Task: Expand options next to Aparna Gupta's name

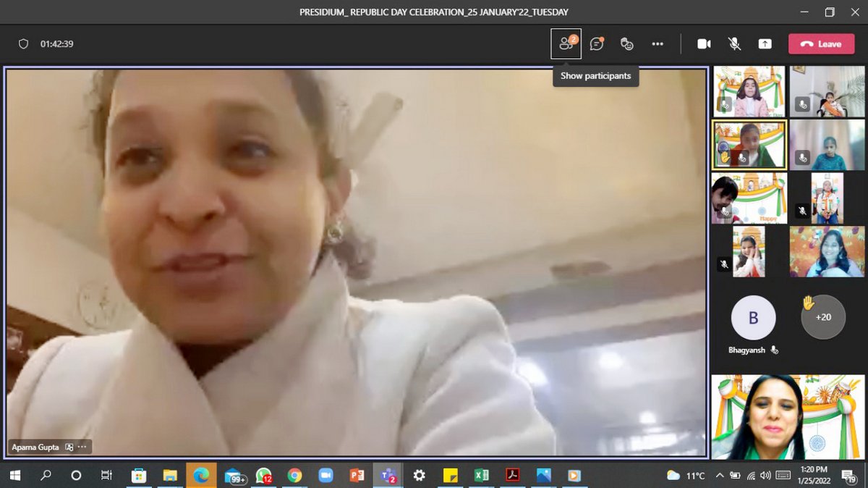Action: [x=82, y=447]
